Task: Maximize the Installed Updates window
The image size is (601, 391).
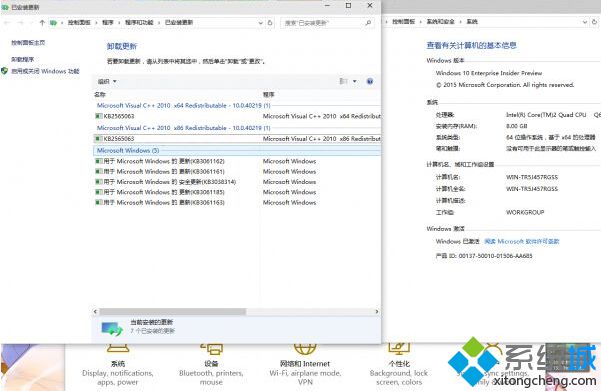Action: [348, 5]
